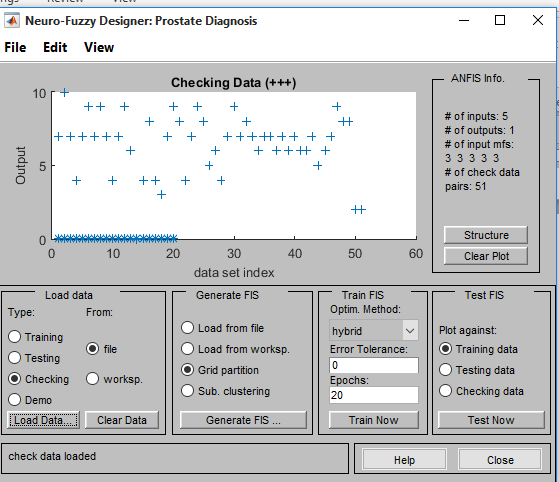Click the Load Data... button

43,420
